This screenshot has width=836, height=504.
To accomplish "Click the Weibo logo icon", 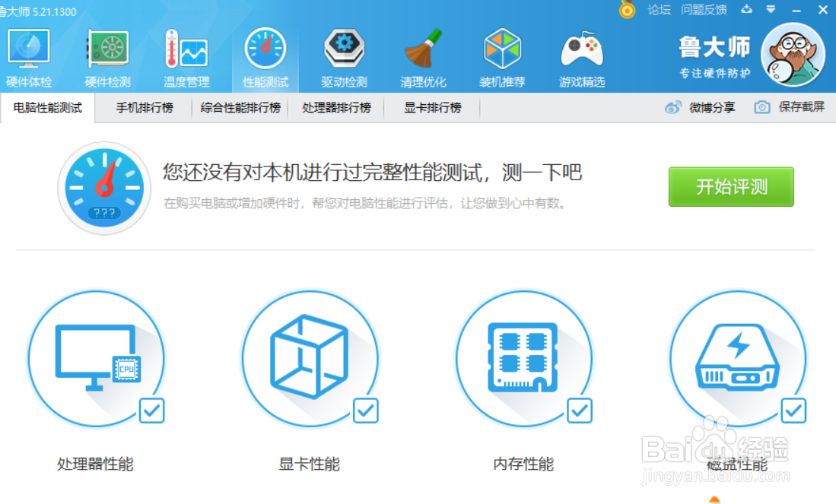I will [673, 108].
